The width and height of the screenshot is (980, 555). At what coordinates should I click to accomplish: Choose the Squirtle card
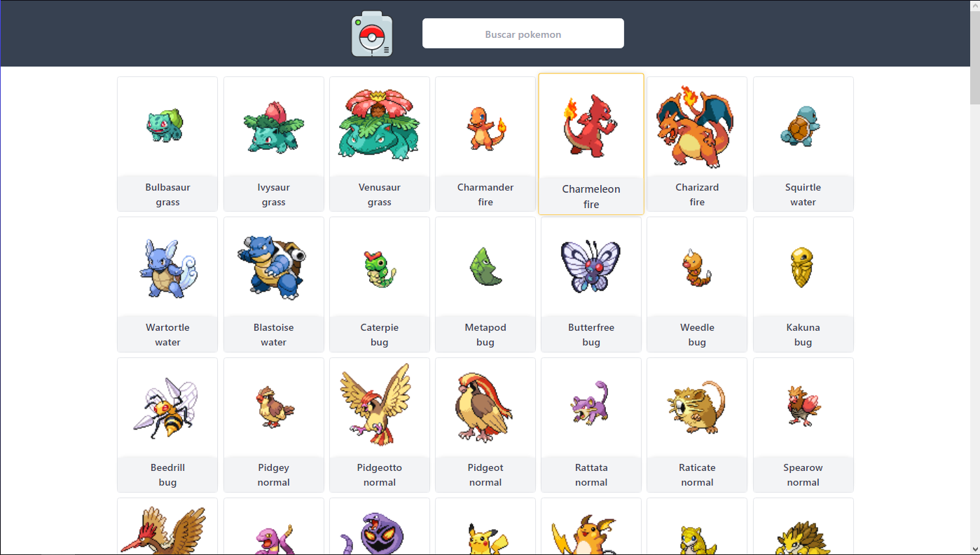tap(803, 144)
